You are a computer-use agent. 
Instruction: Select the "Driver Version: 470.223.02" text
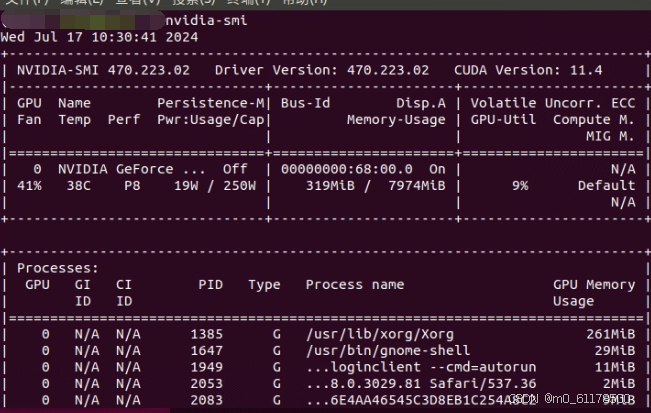coord(322,70)
